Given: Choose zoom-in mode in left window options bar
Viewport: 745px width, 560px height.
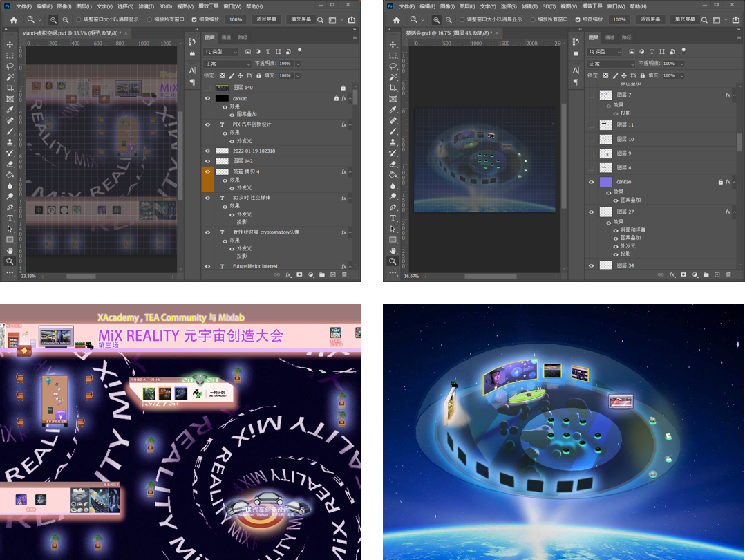Looking at the screenshot, I should pos(53,20).
